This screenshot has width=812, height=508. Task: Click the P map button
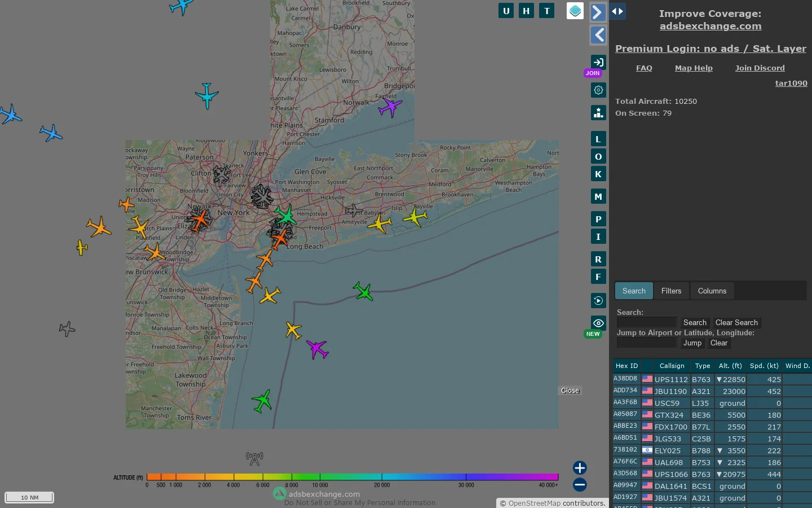tap(598, 219)
